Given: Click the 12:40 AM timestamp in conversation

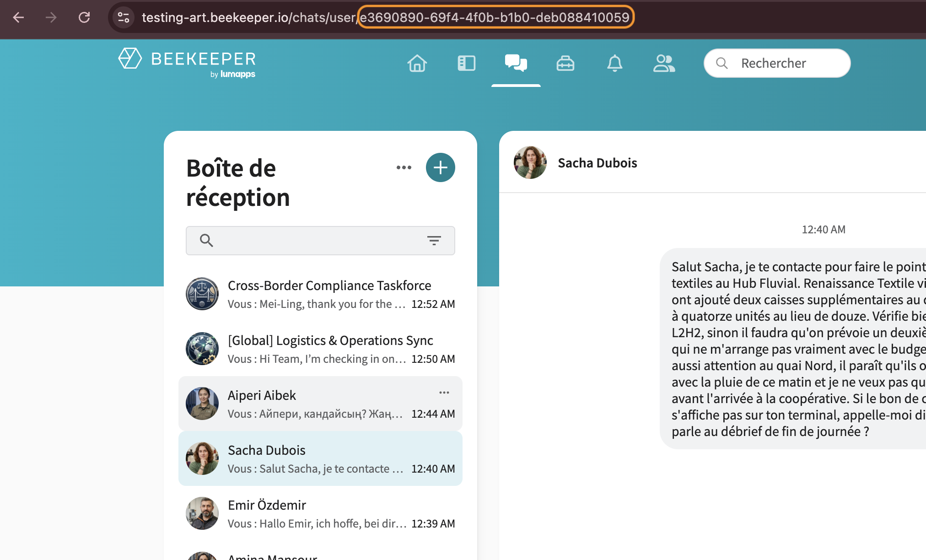Looking at the screenshot, I should (824, 230).
